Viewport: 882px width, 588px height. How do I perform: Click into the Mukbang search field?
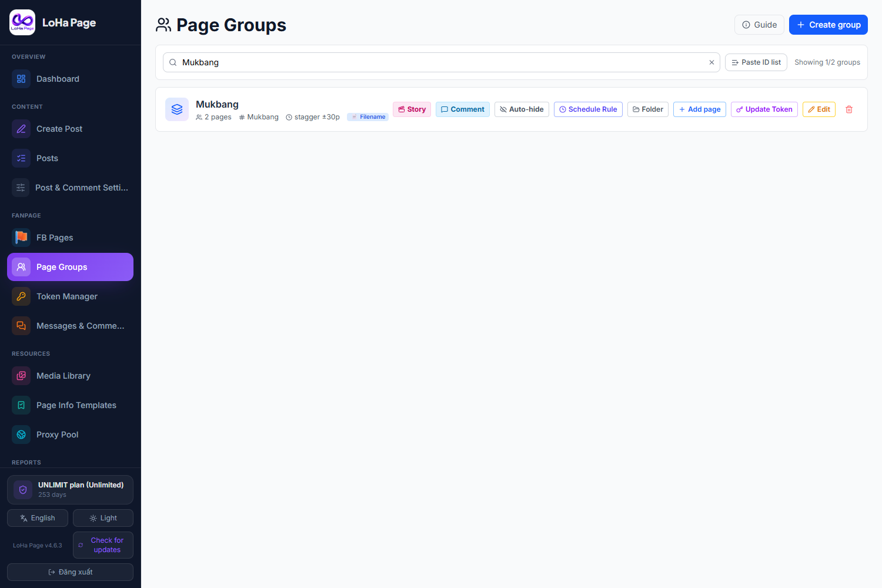[442, 62]
